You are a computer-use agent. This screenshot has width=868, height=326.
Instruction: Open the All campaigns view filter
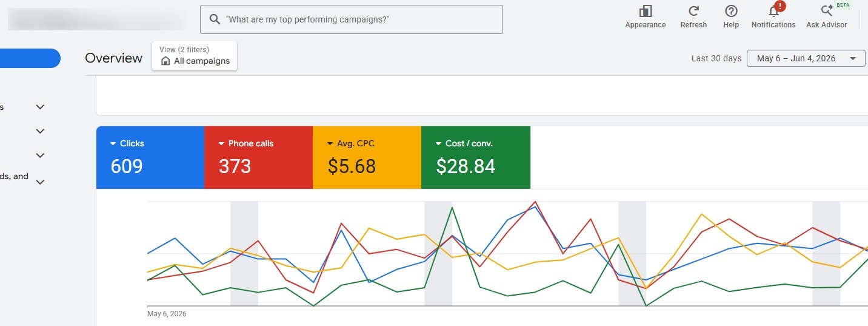click(x=195, y=56)
